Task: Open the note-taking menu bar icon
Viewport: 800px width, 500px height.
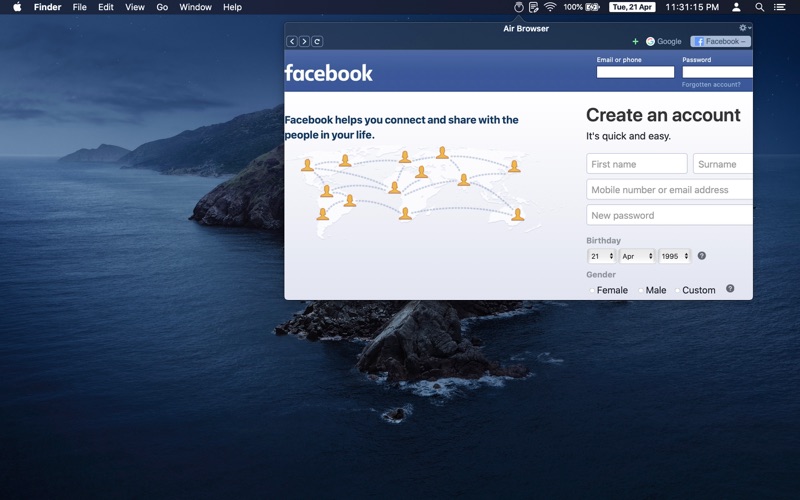Action: (534, 7)
